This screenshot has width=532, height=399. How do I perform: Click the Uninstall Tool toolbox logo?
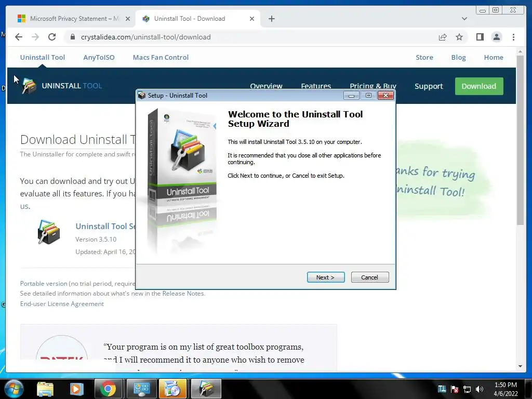pyautogui.click(x=29, y=86)
